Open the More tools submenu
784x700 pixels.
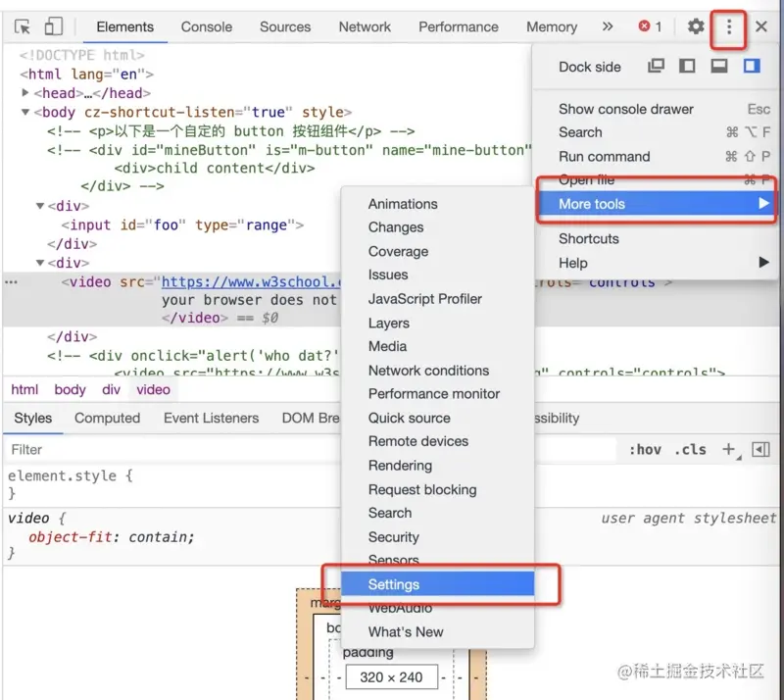(657, 204)
